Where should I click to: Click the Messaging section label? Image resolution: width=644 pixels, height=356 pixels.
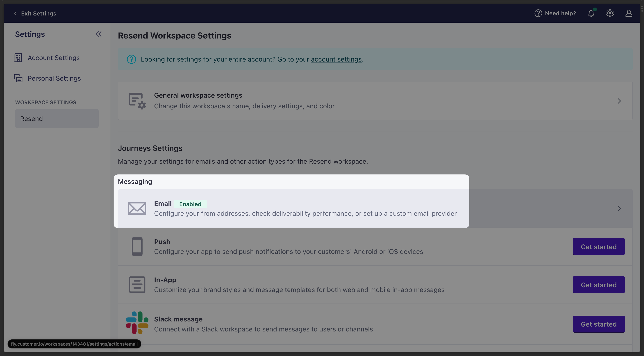[135, 182]
